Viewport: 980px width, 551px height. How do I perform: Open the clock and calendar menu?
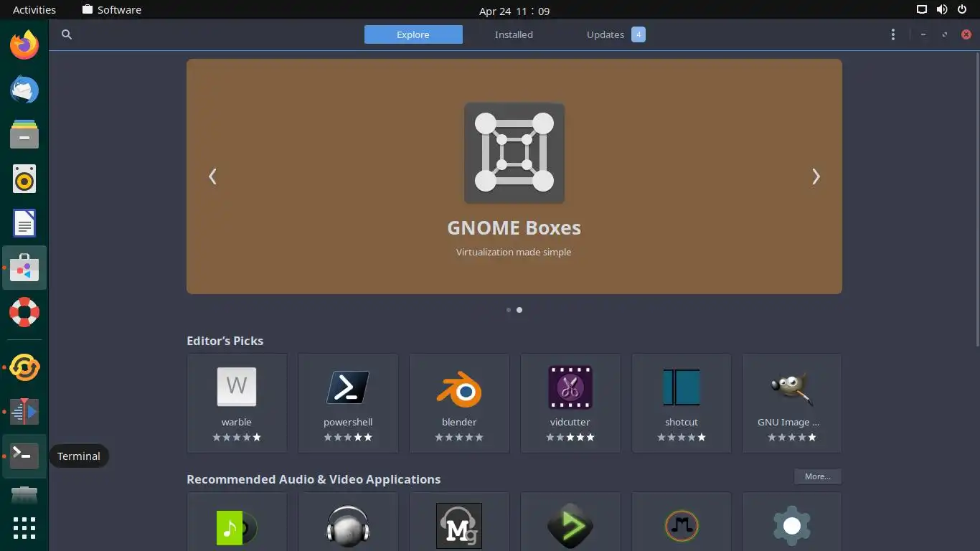[514, 11]
